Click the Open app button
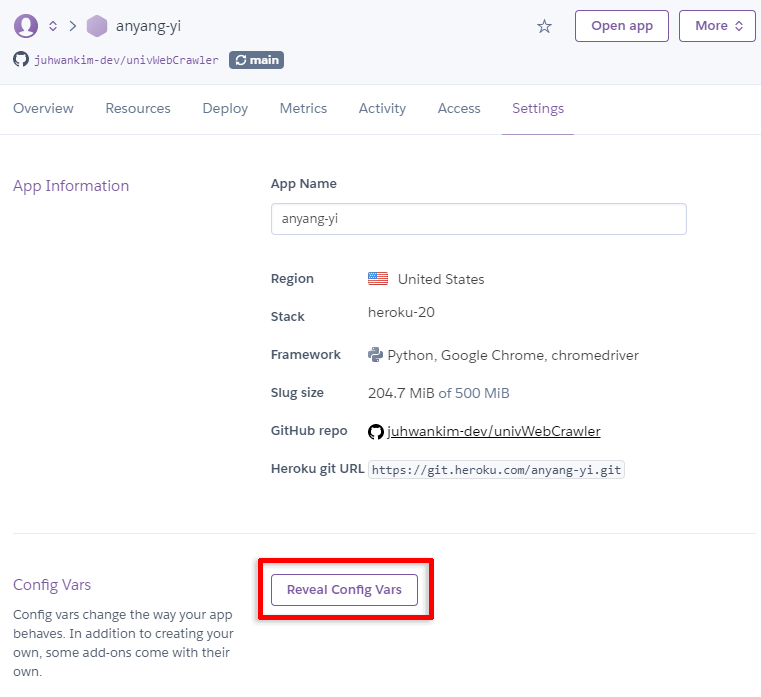 (622, 26)
